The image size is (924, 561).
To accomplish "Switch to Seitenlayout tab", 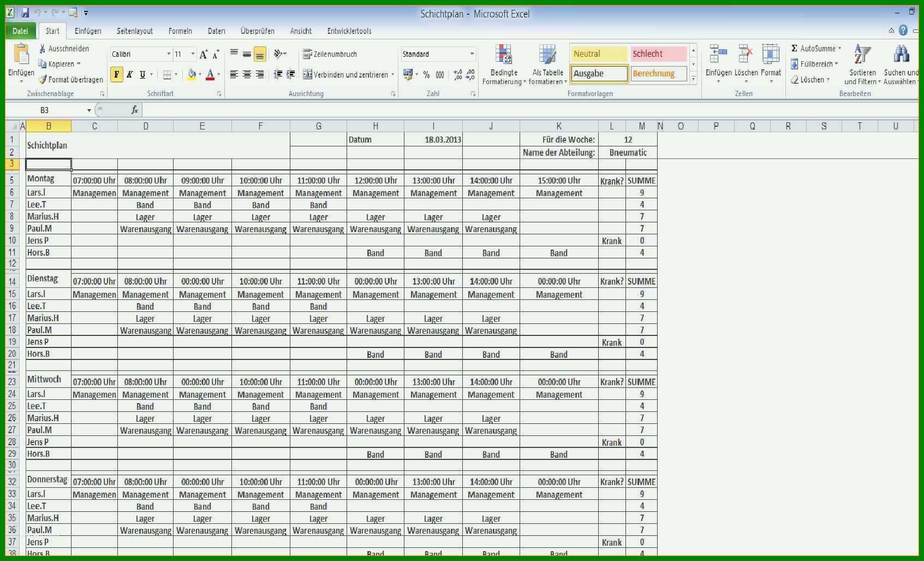I will point(135,31).
